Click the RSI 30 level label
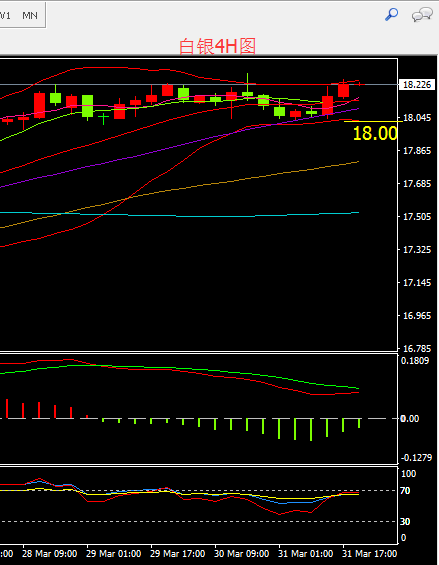This screenshot has height=565, width=439. coord(405,521)
